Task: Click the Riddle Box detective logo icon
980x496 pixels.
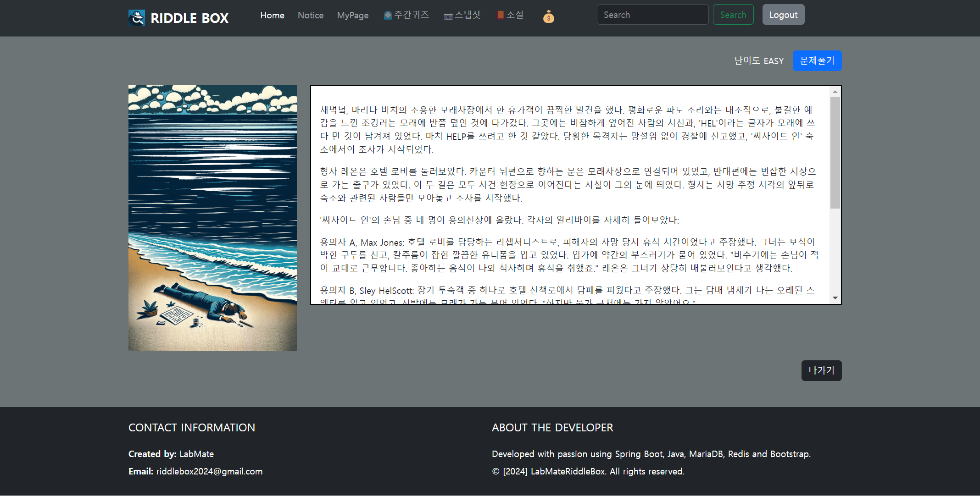Action: [137, 18]
